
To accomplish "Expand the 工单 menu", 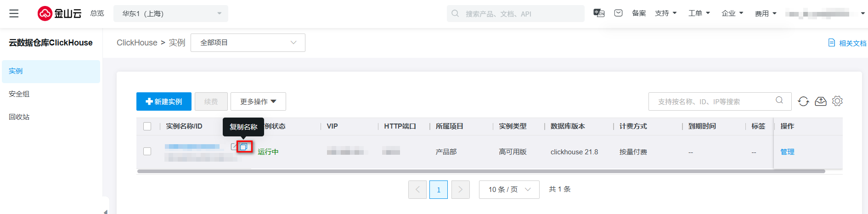I will pos(699,13).
